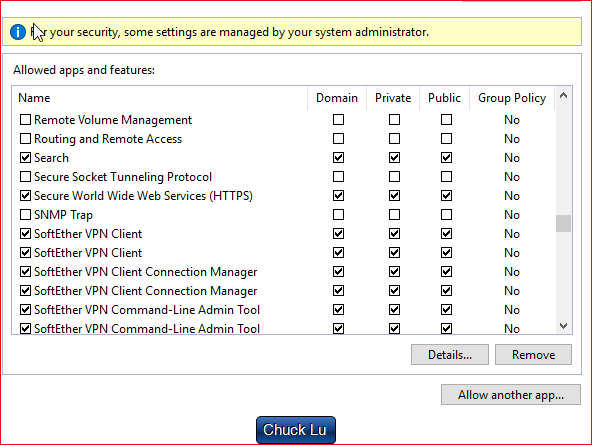Select the SNMP Trap row label
The width and height of the screenshot is (592, 445).
pos(63,215)
